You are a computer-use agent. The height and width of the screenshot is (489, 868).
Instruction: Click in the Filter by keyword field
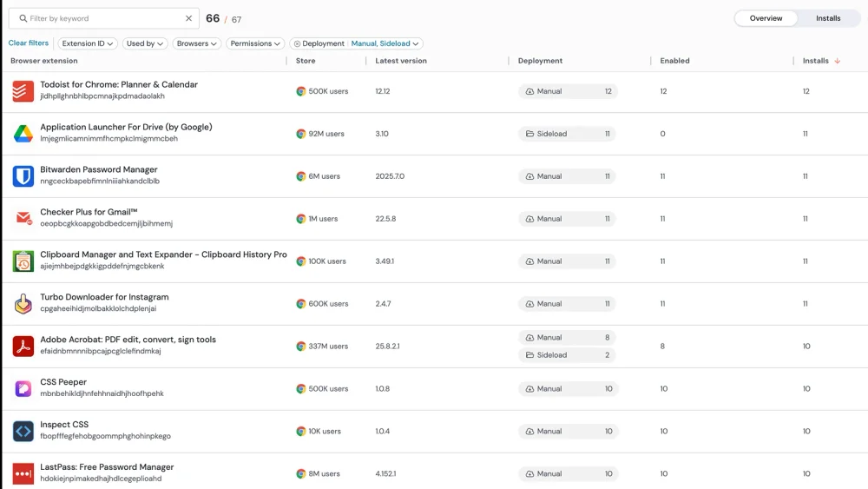pyautogui.click(x=105, y=18)
